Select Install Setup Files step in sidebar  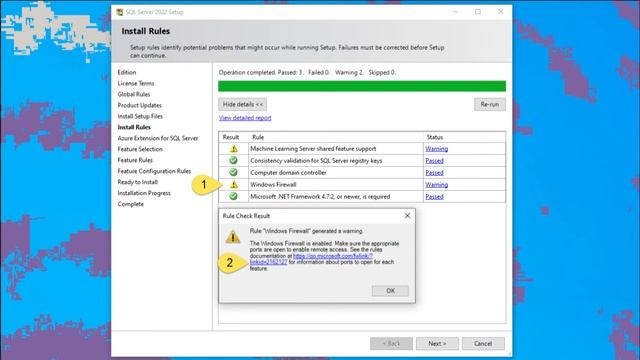pyautogui.click(x=140, y=116)
